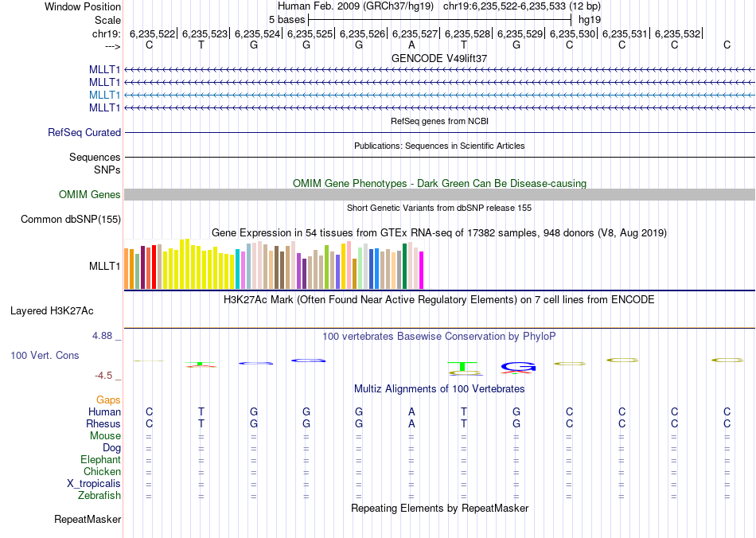Click the chr19:6,235,522-6,235,533 (12 bp) header text
The width and height of the screenshot is (756, 538).
point(521,6)
